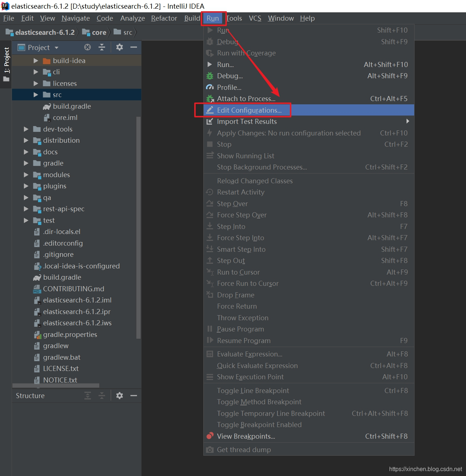Screen dimensions: 466x476
Task: Select the gradlew.bat file
Action: coord(62,357)
